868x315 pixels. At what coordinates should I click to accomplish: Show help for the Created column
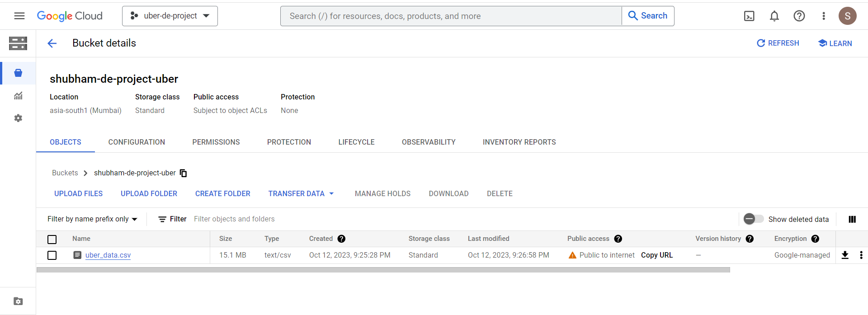coord(341,239)
